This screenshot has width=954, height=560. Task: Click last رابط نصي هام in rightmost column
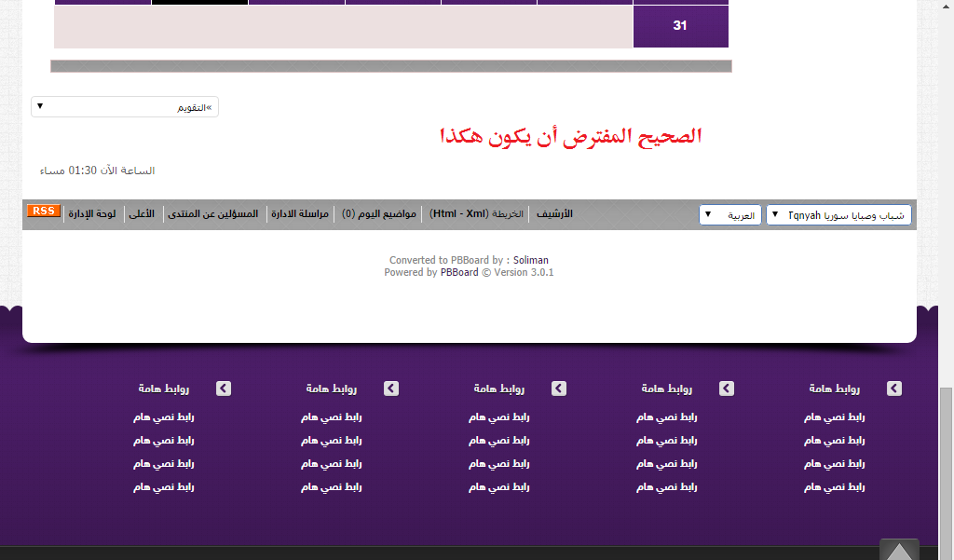click(x=834, y=487)
